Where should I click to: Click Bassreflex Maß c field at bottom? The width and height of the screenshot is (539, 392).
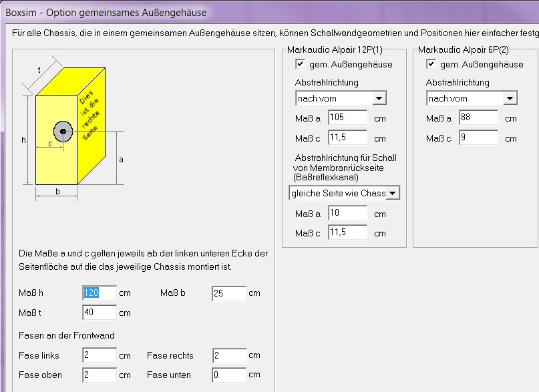pyautogui.click(x=347, y=233)
